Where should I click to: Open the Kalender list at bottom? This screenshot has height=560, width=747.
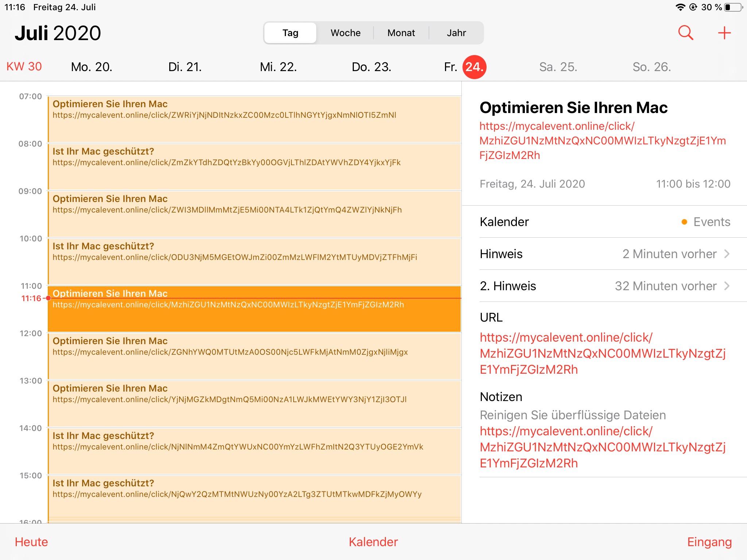(373, 542)
